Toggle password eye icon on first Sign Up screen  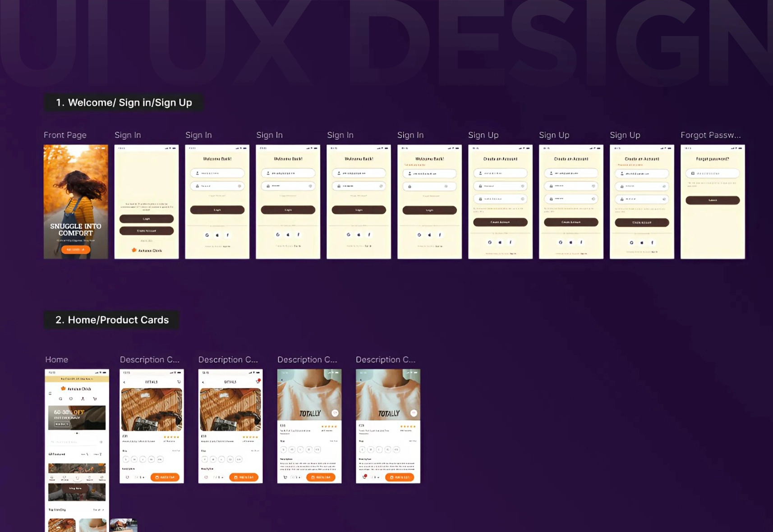point(523,186)
